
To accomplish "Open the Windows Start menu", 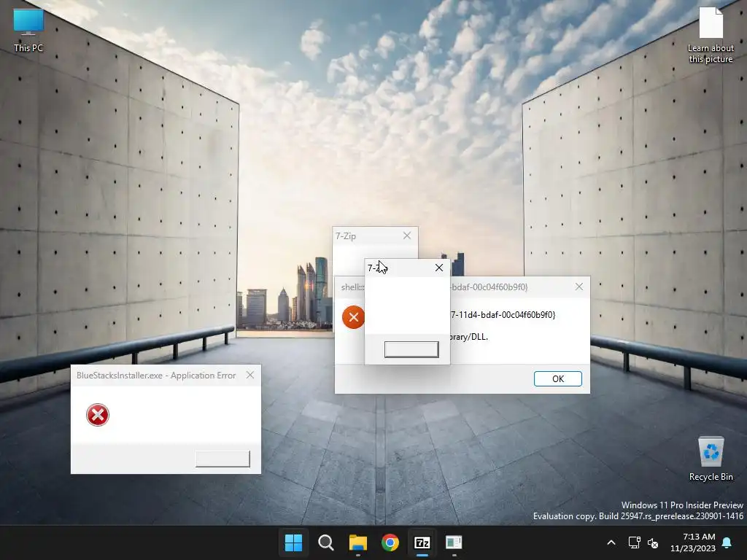I will [293, 542].
